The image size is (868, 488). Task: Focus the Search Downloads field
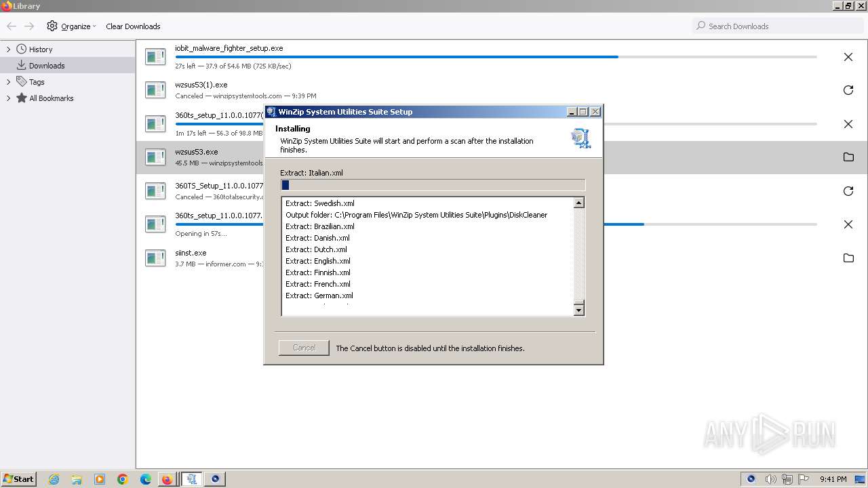pos(778,26)
